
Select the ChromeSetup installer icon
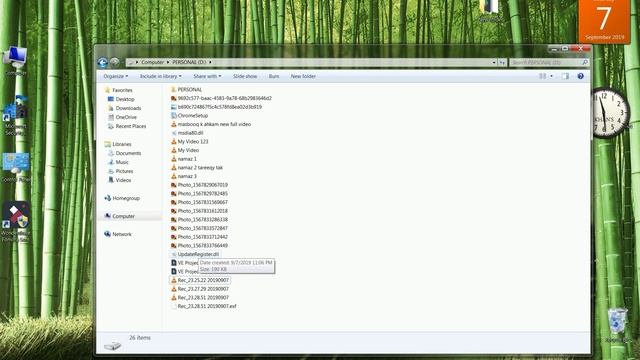(x=173, y=116)
